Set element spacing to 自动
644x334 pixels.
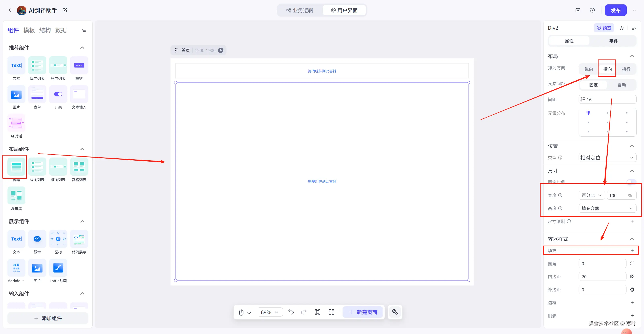[621, 85]
